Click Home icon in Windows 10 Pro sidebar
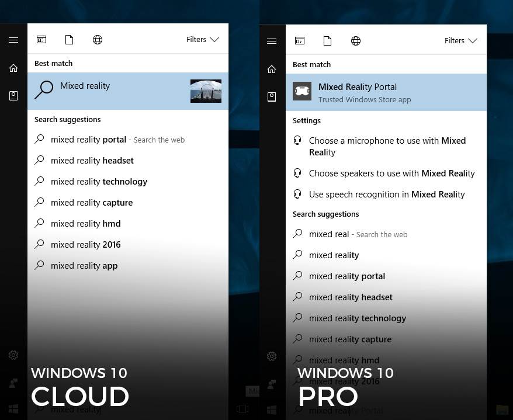 point(272,70)
